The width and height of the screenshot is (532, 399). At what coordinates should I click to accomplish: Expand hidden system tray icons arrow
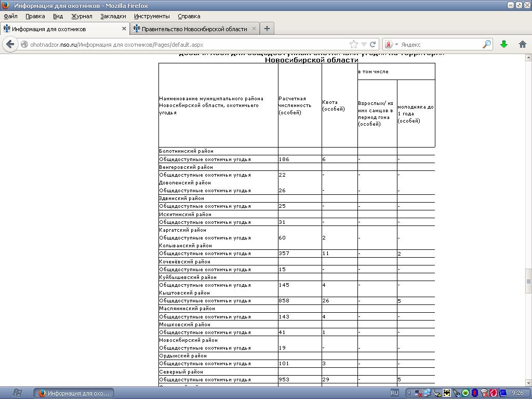coord(409,393)
